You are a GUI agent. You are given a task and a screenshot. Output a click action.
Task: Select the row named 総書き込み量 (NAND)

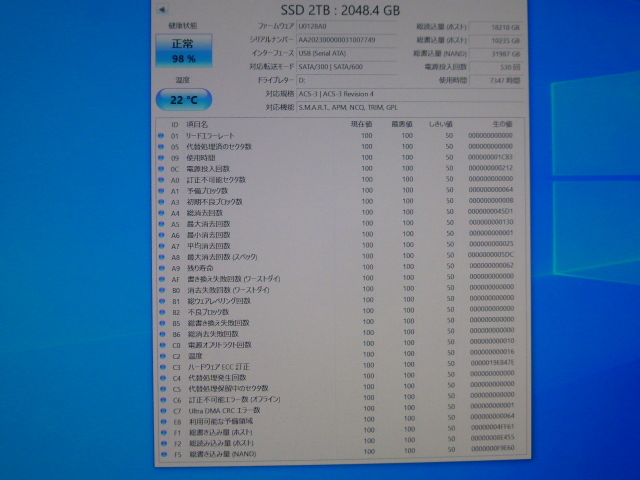point(343,453)
